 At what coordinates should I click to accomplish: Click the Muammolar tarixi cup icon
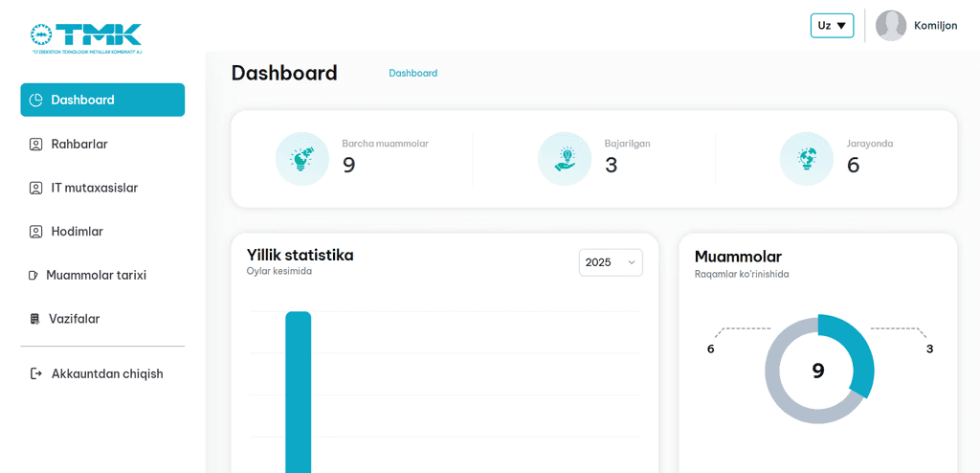33,276
